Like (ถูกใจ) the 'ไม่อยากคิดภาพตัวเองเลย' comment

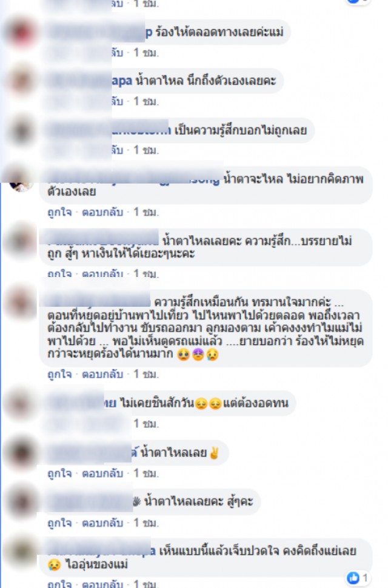[59, 212]
